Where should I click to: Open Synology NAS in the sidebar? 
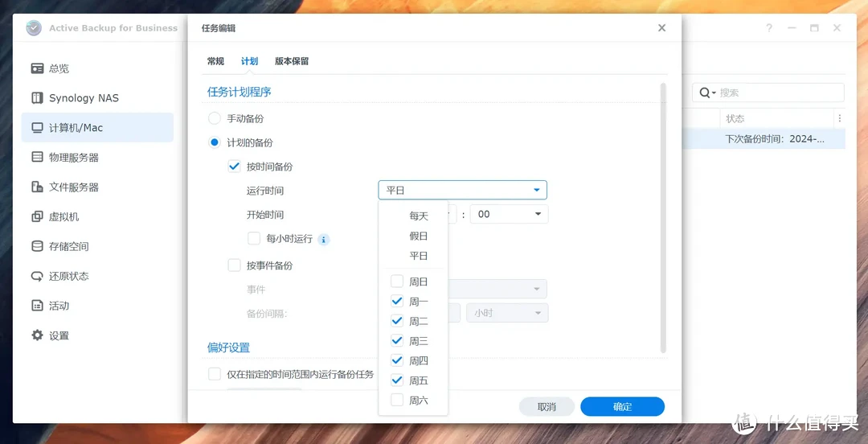coord(97,98)
